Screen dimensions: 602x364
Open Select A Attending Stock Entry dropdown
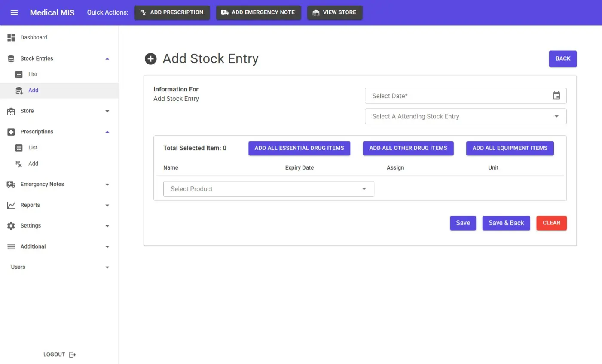click(465, 116)
